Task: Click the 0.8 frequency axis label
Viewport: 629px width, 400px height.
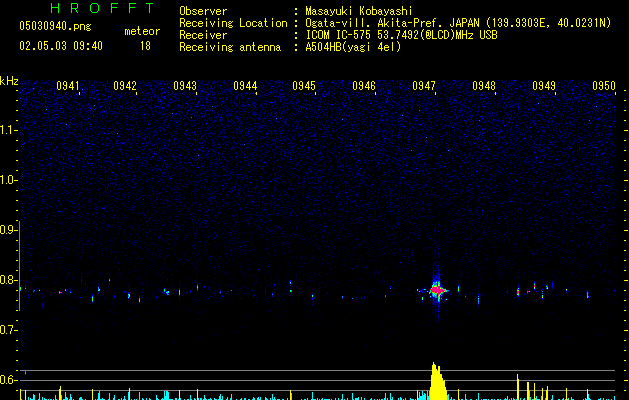Action: [x=8, y=280]
